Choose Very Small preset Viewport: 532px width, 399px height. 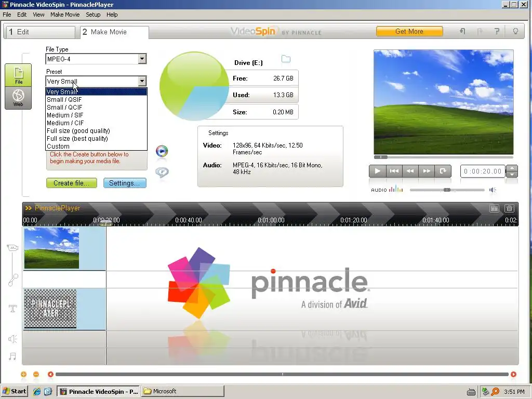coord(96,91)
